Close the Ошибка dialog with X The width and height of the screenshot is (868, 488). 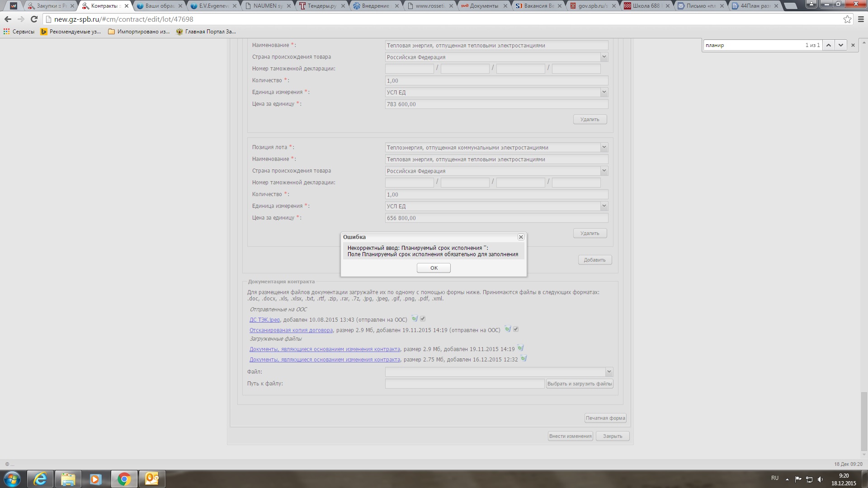coord(521,237)
